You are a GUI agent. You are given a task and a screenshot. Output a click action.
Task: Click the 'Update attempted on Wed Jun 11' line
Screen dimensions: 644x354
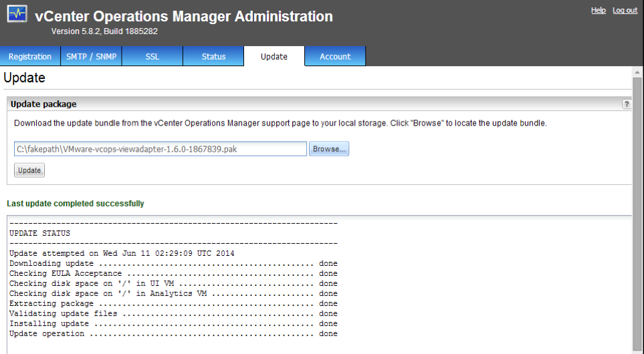pyautogui.click(x=122, y=254)
